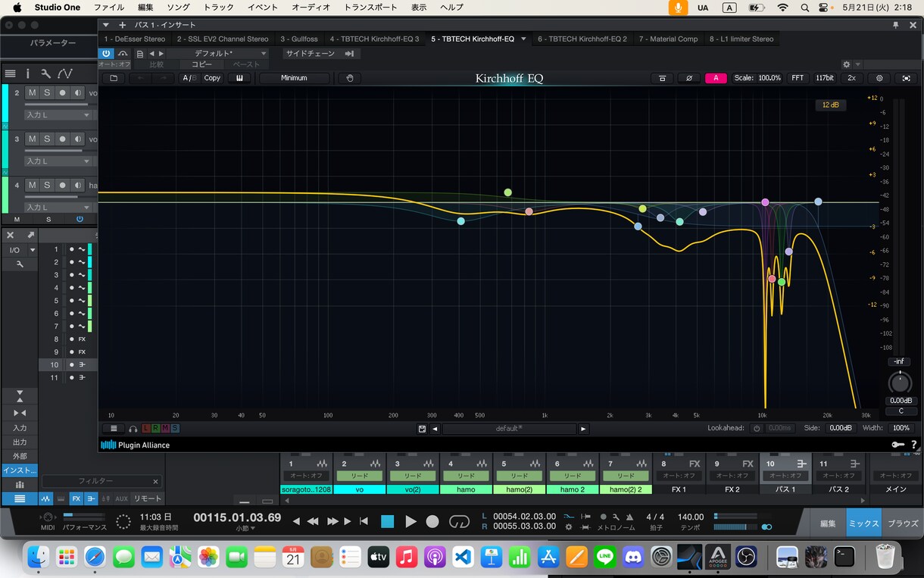
Task: Select the green EQ node near 700 Hz
Action: pos(507,192)
